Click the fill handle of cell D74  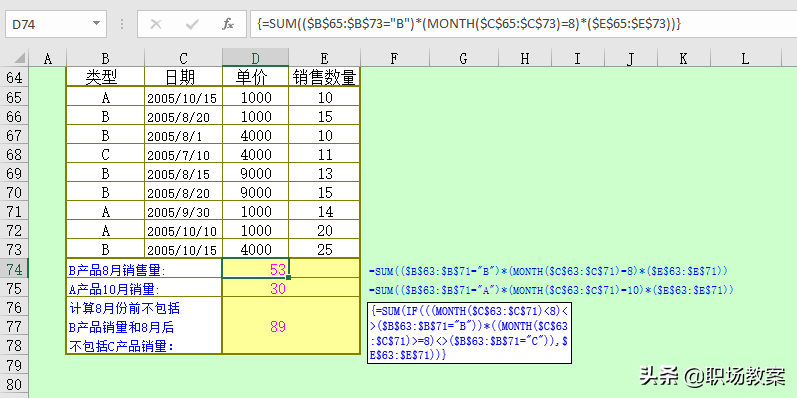point(289,278)
